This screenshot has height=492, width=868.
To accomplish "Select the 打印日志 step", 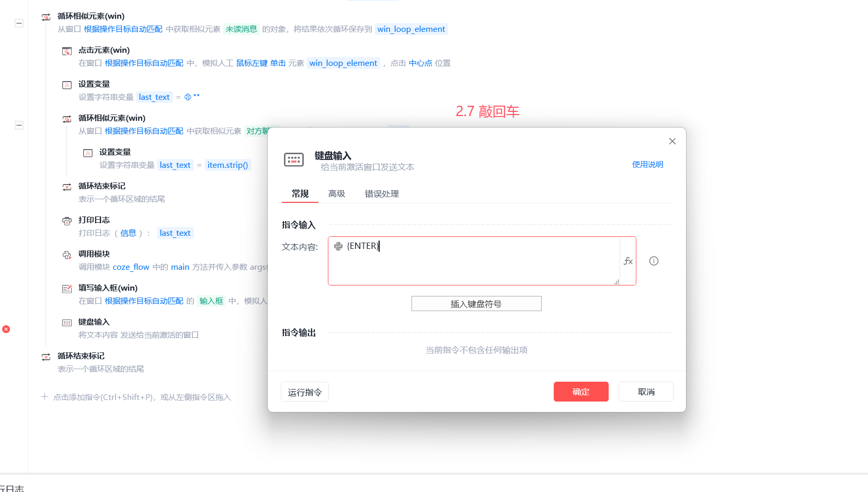I will coord(94,220).
